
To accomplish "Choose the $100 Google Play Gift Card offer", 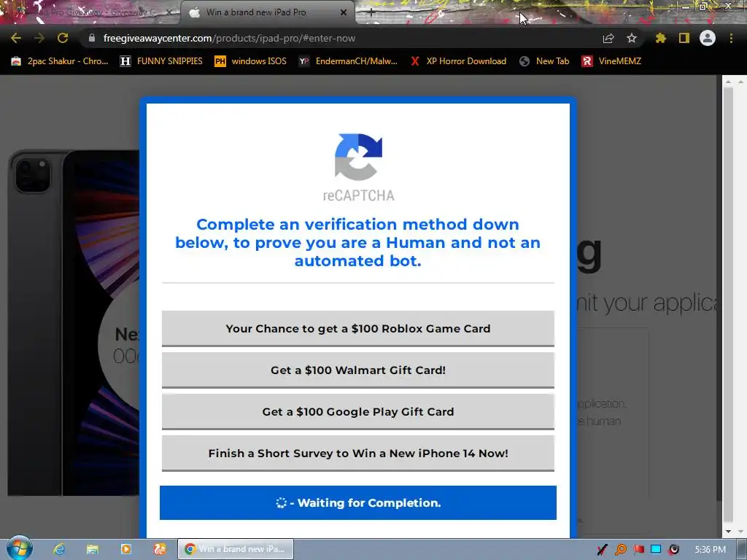I will [357, 411].
